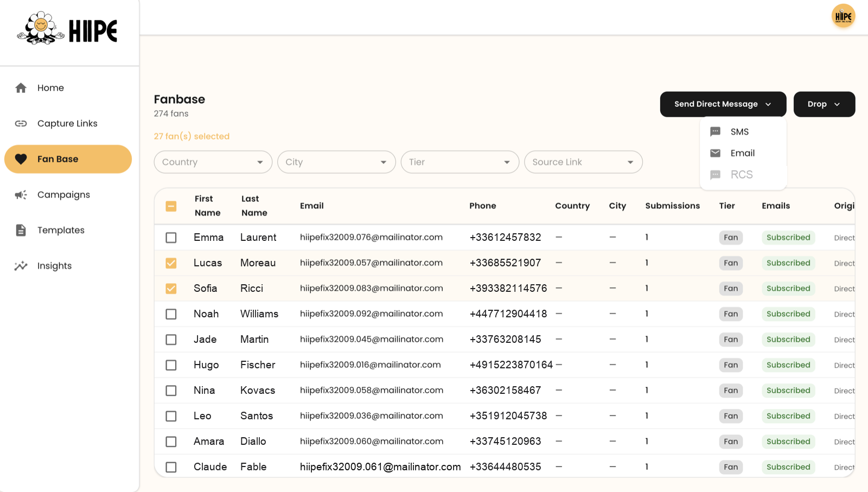Screen dimensions: 868x492
Task: Open the Tier filter dropdown
Action: [x=460, y=162]
